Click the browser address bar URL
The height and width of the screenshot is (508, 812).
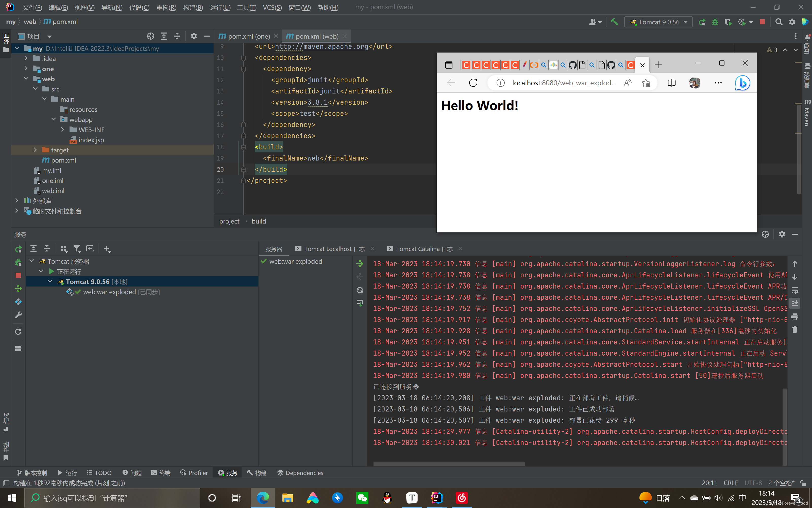564,83
